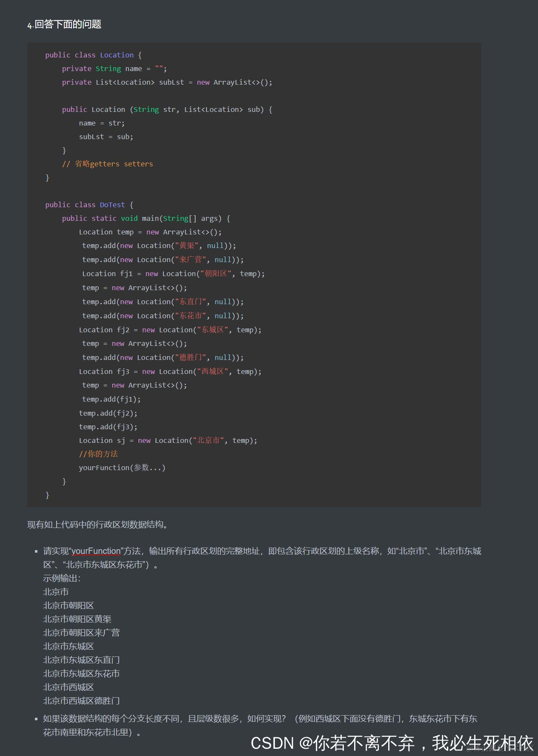Image resolution: width=538 pixels, height=756 pixels.
Task: Click the label "示例输出:"
Action: click(x=62, y=578)
